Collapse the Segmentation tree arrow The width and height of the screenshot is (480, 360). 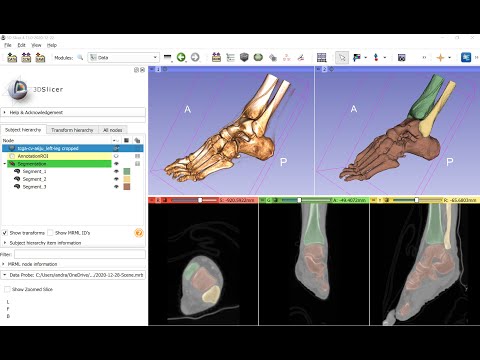5,164
